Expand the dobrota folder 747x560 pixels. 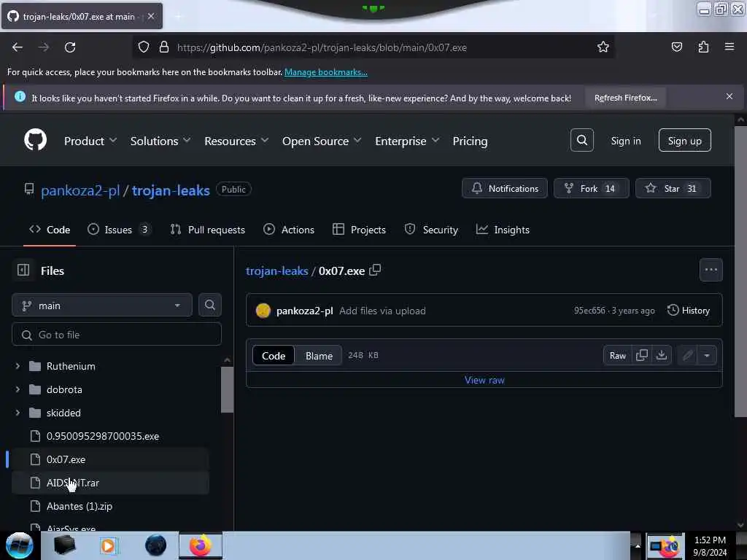(x=18, y=389)
